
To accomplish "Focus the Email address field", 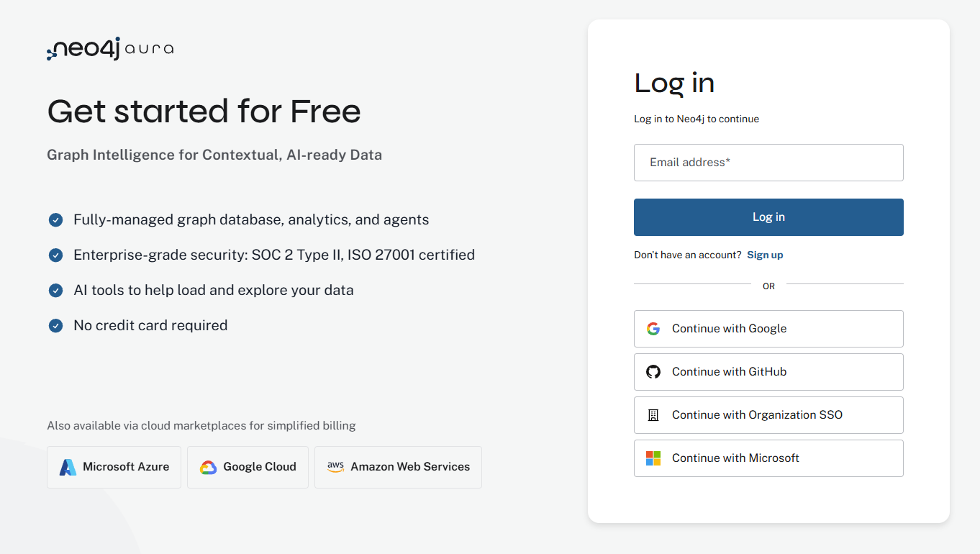I will [768, 163].
